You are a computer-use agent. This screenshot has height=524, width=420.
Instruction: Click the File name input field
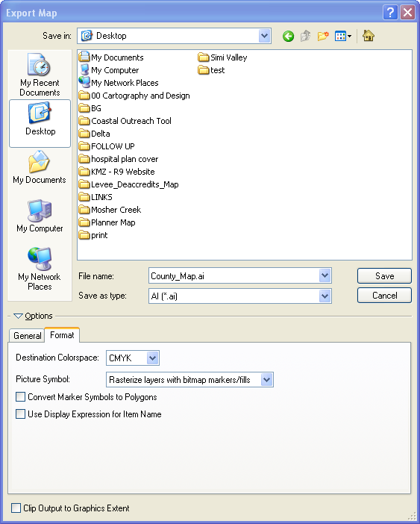click(x=240, y=276)
